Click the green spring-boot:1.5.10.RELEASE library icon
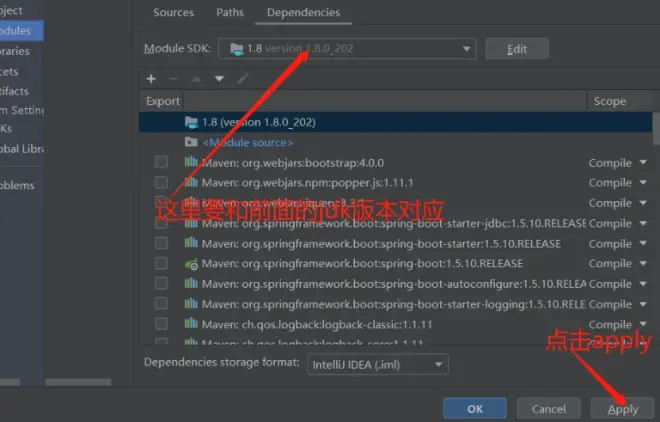660x422 pixels. click(x=191, y=264)
